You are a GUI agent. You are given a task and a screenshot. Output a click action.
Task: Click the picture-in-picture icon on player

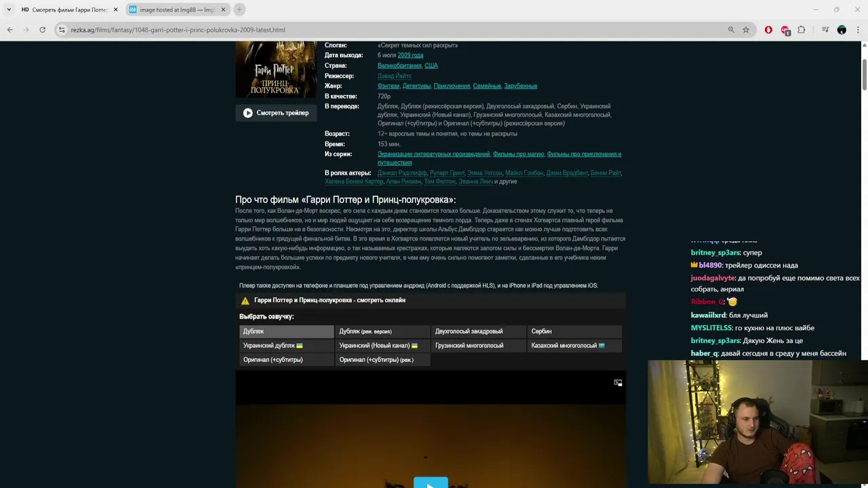pyautogui.click(x=618, y=383)
